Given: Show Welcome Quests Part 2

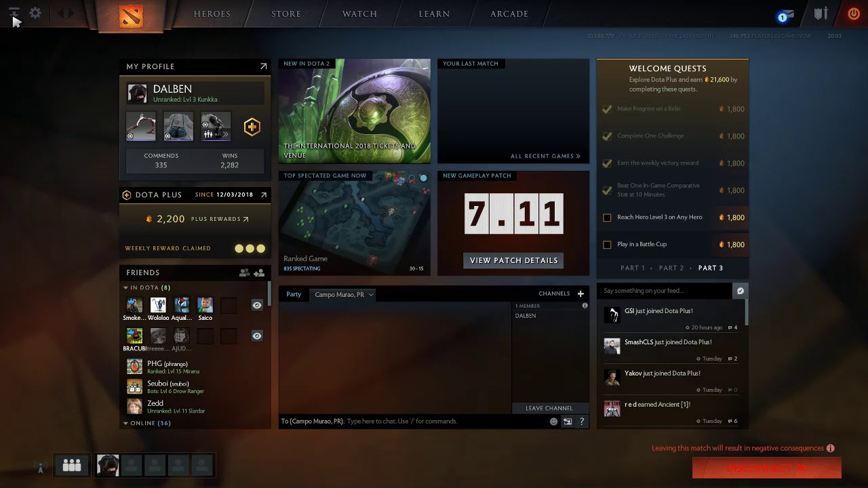Looking at the screenshot, I should [x=671, y=268].
